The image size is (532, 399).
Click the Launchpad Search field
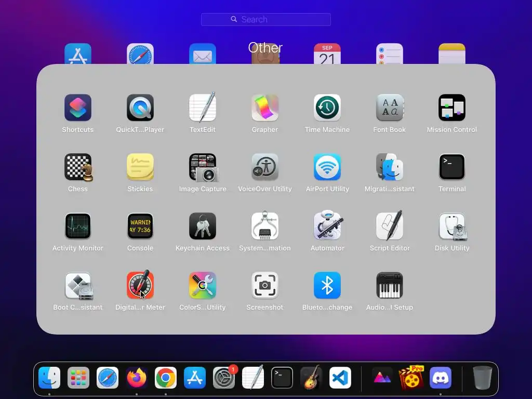pyautogui.click(x=266, y=19)
